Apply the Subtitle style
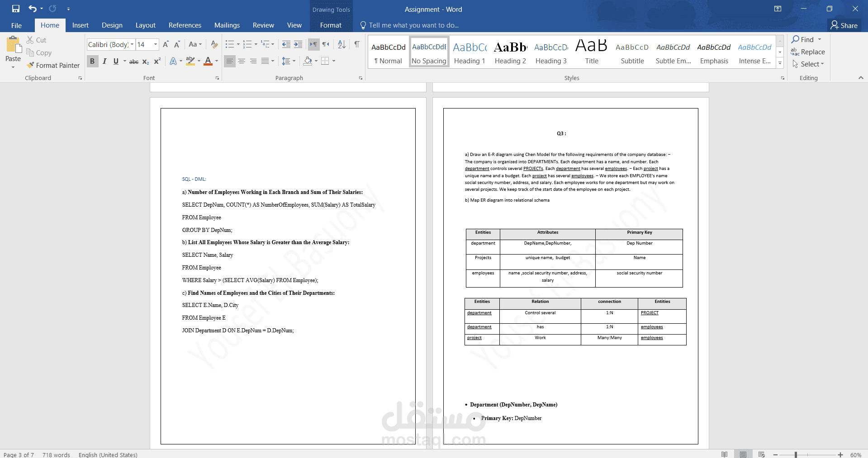 (x=632, y=52)
